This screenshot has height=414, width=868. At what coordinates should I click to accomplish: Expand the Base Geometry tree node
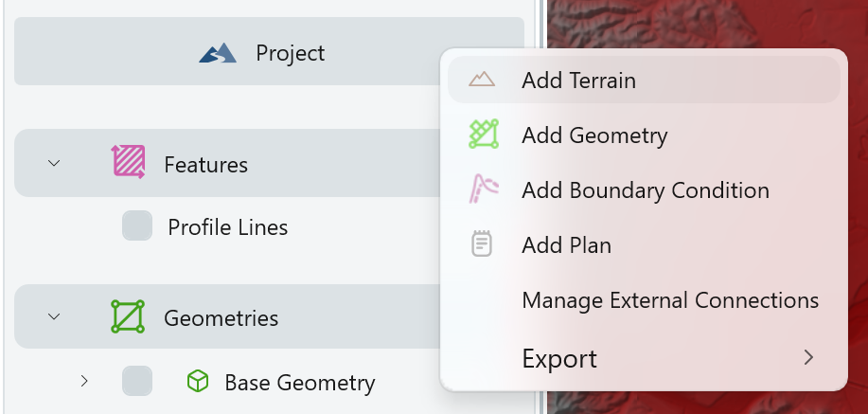coord(84,381)
